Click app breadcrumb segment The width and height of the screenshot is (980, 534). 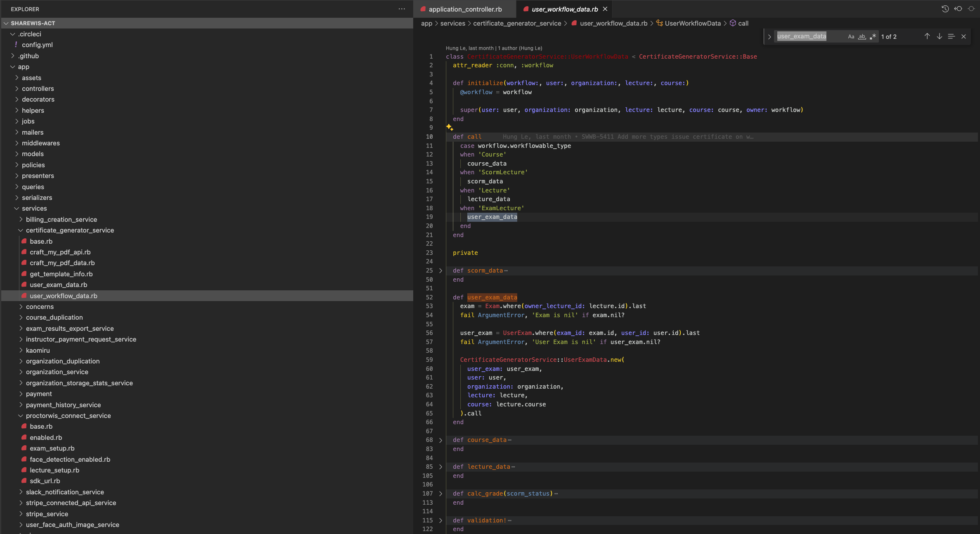coord(426,23)
